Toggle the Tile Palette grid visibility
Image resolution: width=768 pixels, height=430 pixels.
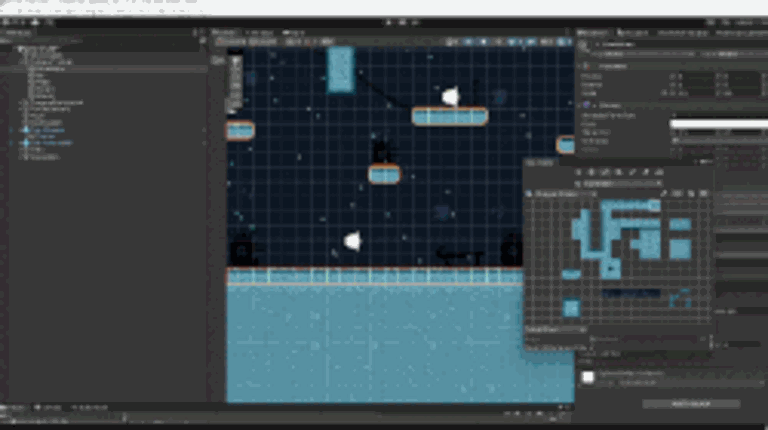tap(677, 194)
